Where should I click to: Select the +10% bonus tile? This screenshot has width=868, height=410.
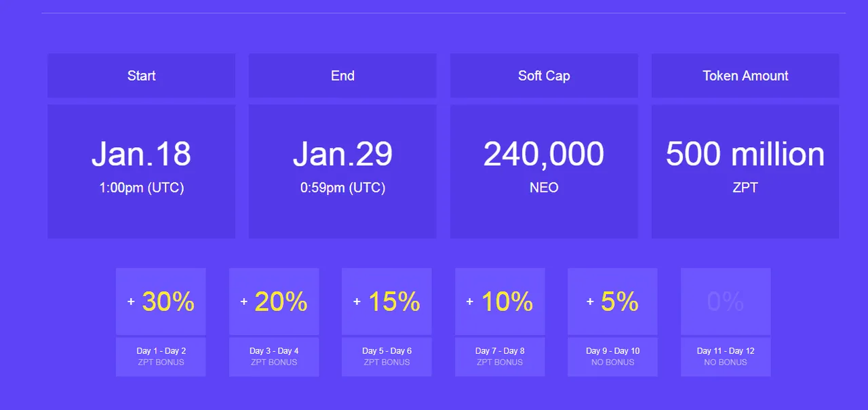[x=500, y=302]
